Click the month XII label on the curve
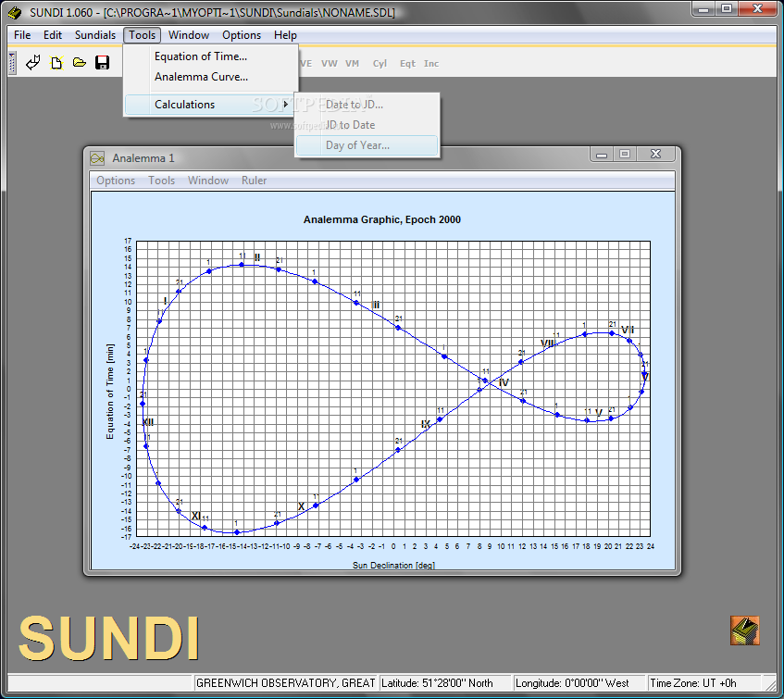784x699 pixels. click(148, 422)
